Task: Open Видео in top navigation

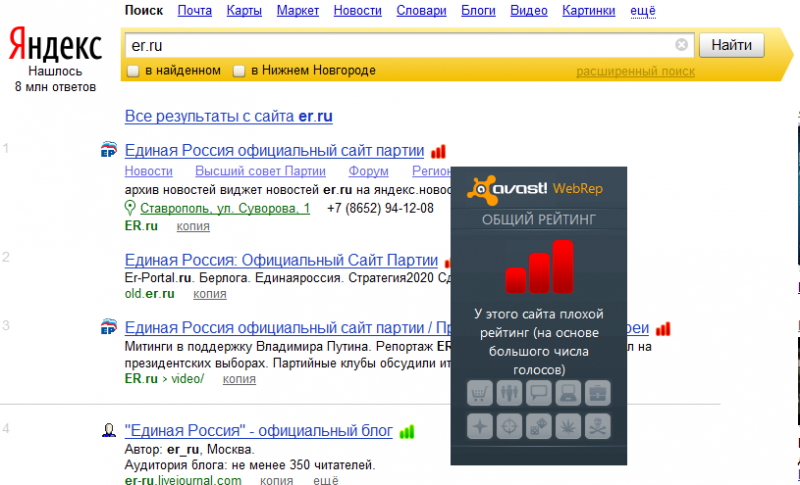Action: (x=529, y=11)
